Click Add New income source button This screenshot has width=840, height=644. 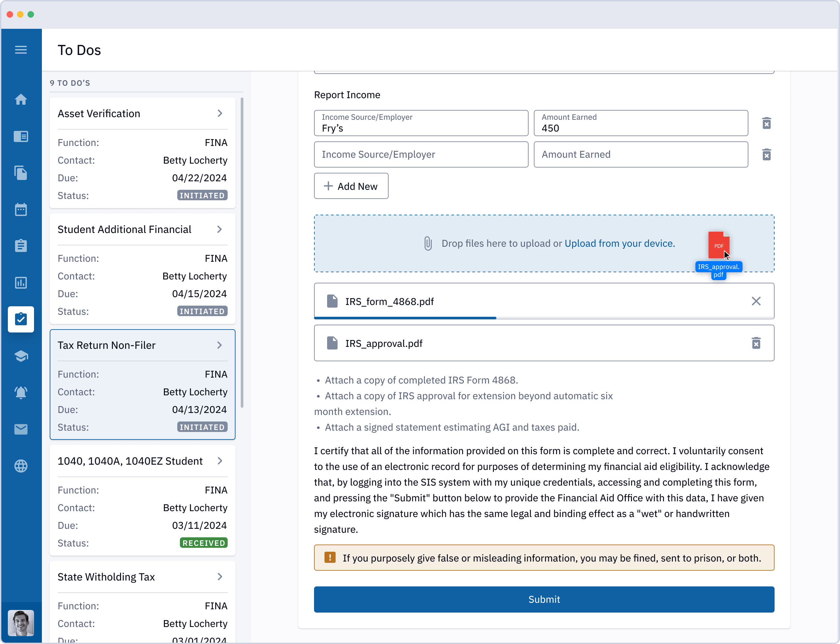click(350, 185)
